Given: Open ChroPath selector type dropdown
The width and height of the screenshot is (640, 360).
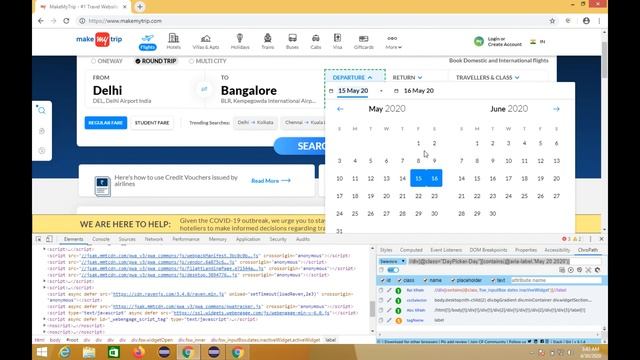Looking at the screenshot, I should tap(392, 261).
